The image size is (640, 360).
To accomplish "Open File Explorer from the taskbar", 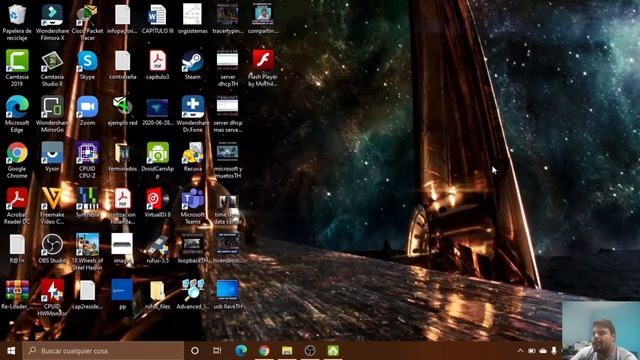I will click(x=287, y=351).
